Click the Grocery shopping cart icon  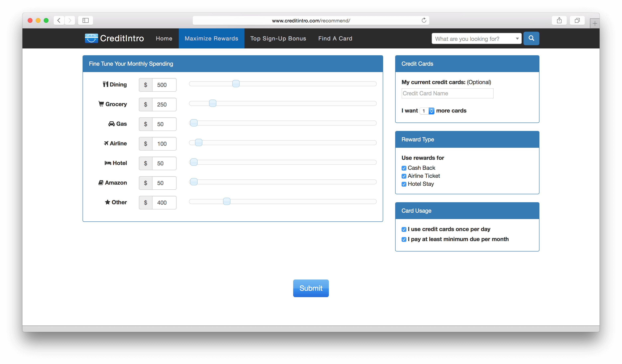[x=101, y=104]
